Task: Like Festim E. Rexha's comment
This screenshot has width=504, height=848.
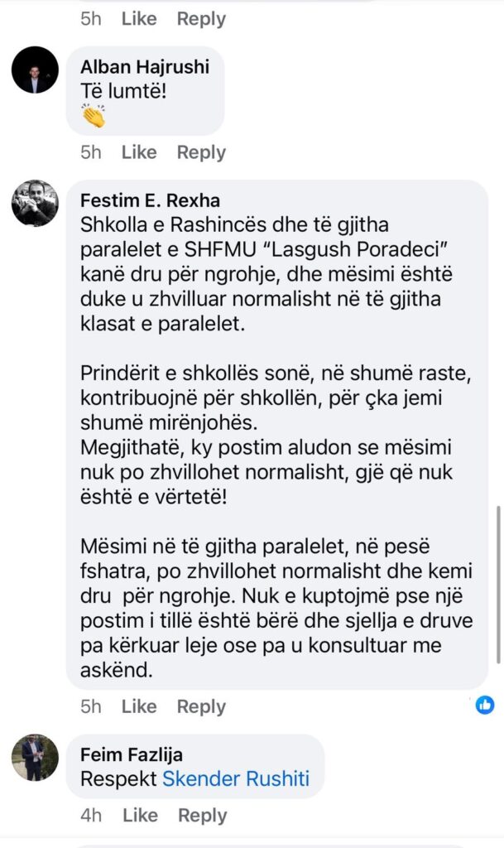Action: pyautogui.click(x=139, y=706)
